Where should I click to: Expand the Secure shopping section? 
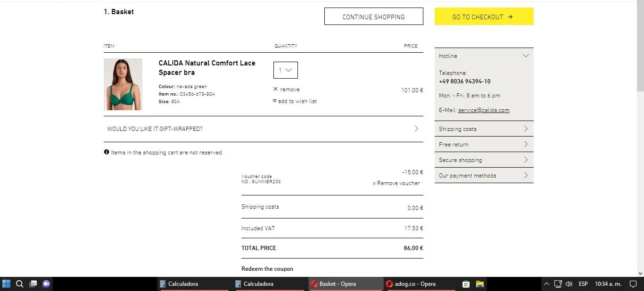484,160
